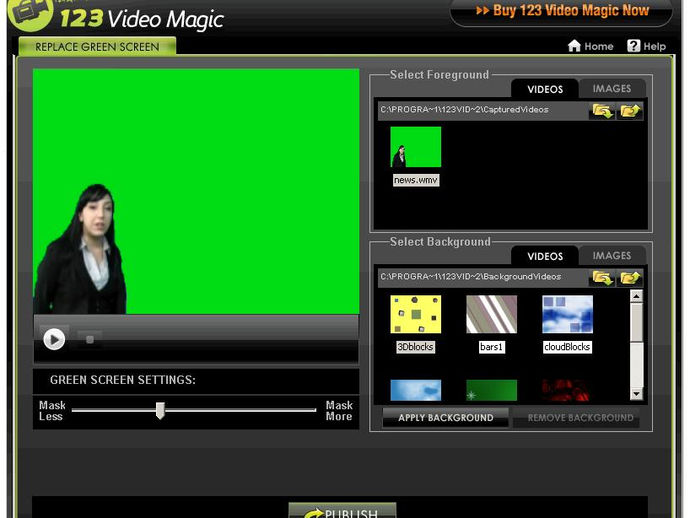Click the Help text link
This screenshot has height=518, width=690.
point(654,46)
